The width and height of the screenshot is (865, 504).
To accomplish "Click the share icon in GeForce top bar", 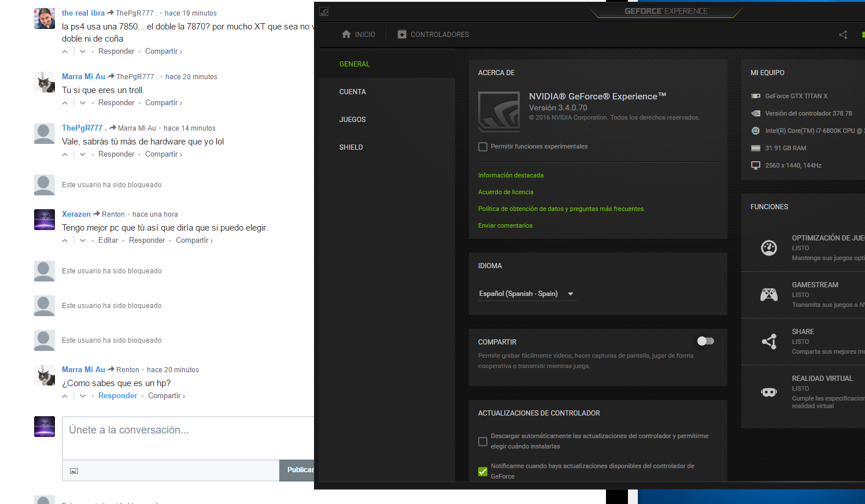I will [x=843, y=35].
